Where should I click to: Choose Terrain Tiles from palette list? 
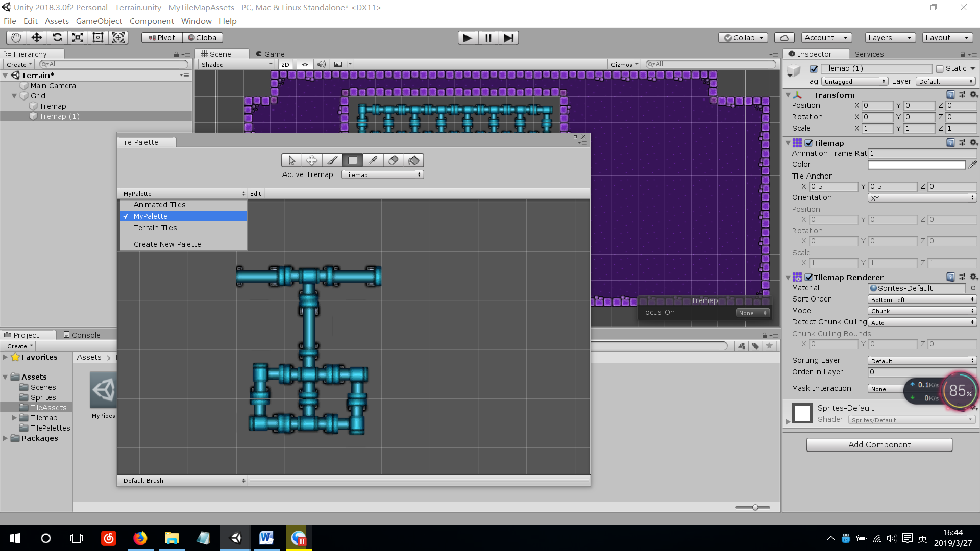point(155,228)
